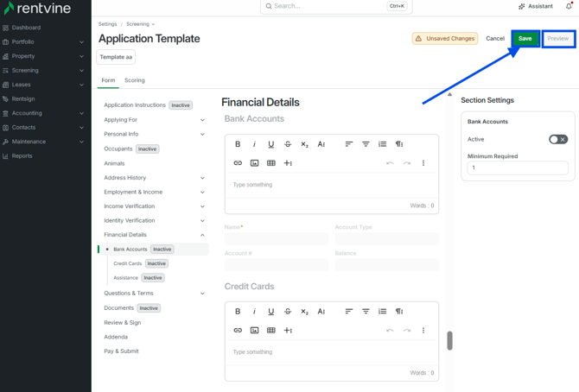The image size is (579, 392).
Task: Select Application Instructions in the section list
Action: 135,104
